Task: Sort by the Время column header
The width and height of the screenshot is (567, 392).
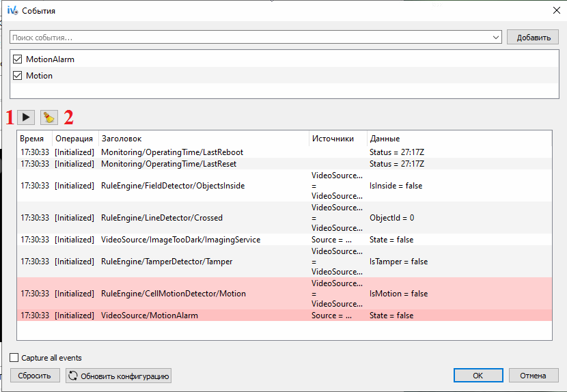Action: pos(35,139)
